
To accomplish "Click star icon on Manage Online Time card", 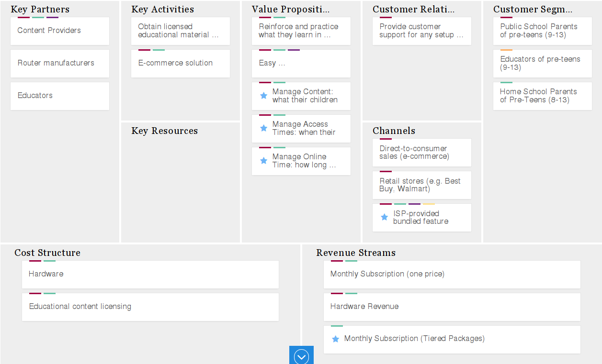I will [263, 161].
